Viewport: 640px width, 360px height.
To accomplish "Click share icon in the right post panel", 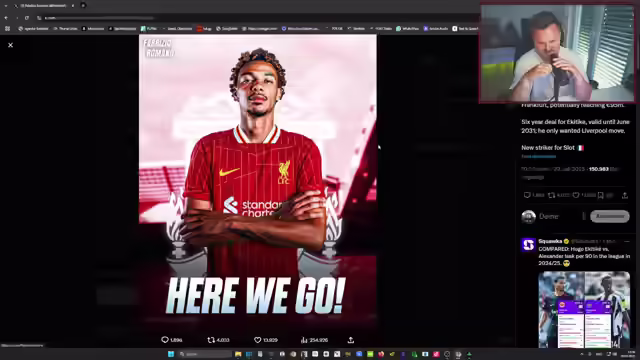I will 625,196.
